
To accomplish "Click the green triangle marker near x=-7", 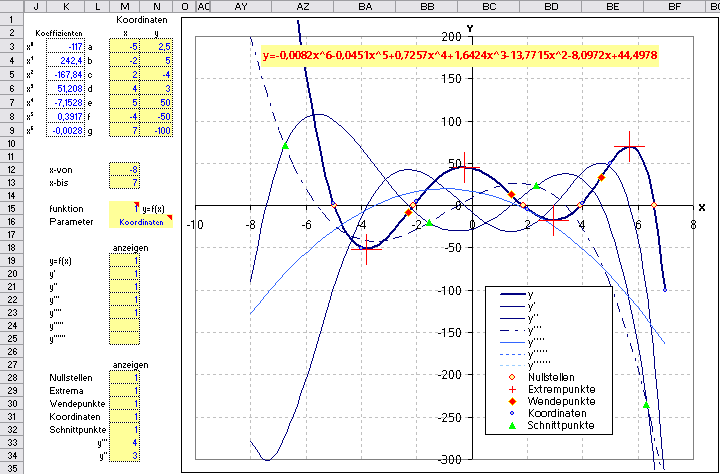I will coord(285,147).
